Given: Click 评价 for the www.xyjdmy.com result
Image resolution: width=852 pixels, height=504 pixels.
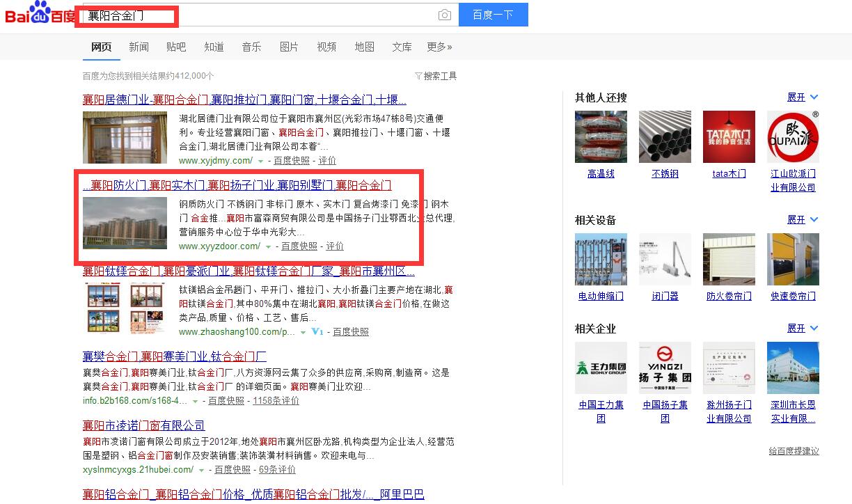Looking at the screenshot, I should pyautogui.click(x=327, y=160).
